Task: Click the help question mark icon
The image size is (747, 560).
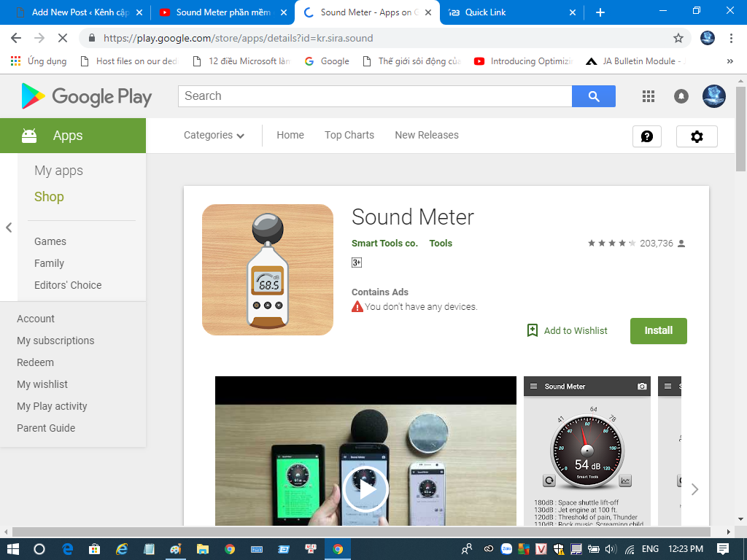Action: (646, 136)
